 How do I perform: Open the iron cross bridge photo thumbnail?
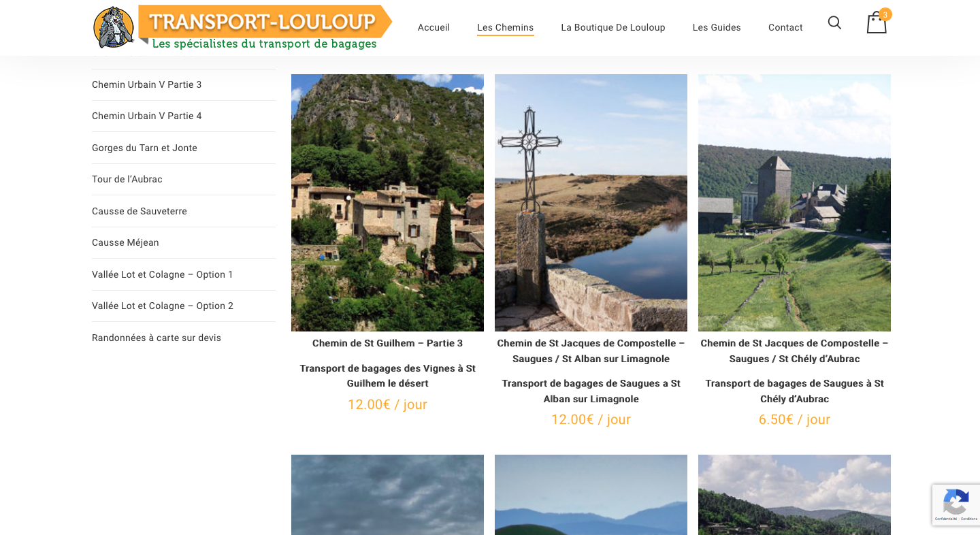coord(591,203)
